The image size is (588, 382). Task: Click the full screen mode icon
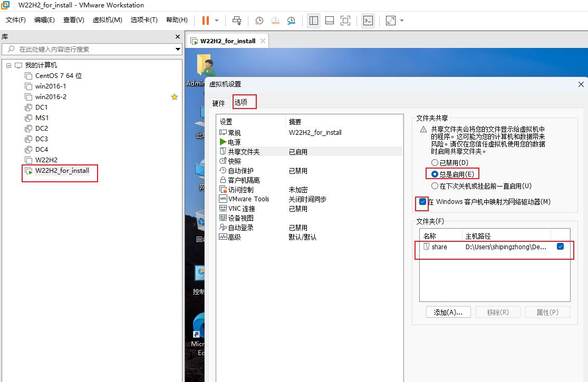coord(345,21)
